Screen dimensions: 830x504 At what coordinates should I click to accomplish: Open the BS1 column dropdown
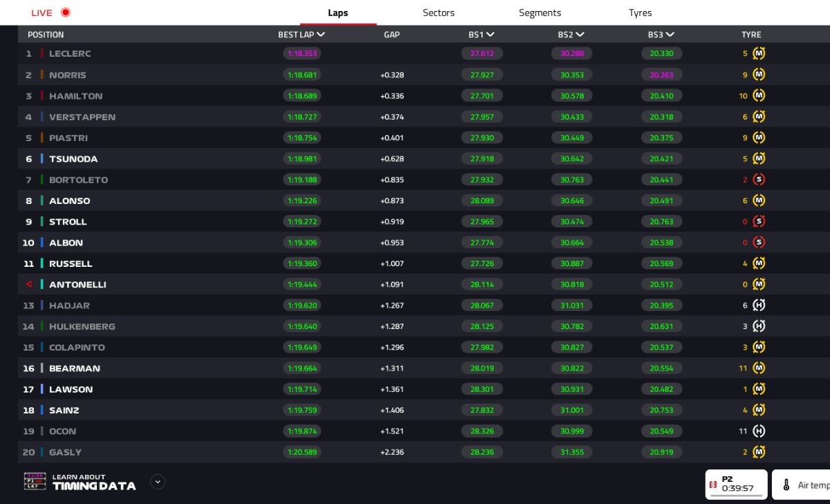[x=490, y=35]
